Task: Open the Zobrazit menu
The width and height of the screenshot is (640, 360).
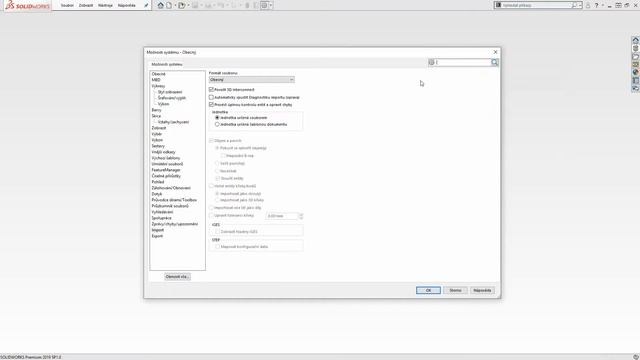Action: (x=86, y=5)
